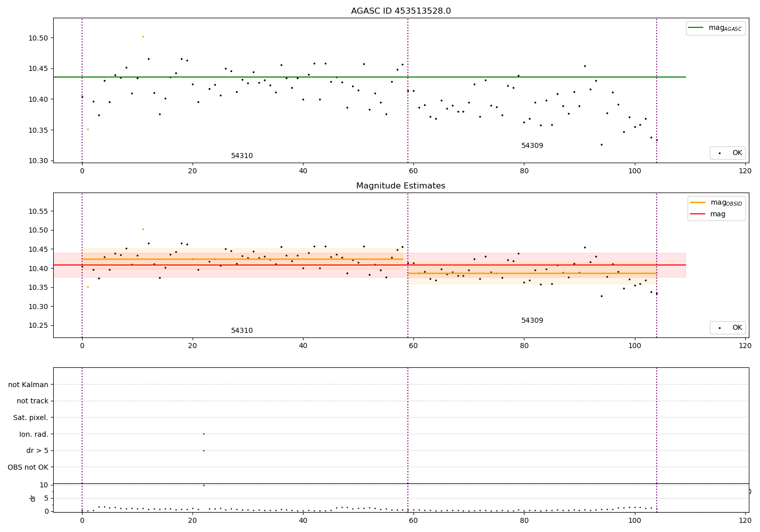This screenshot has height=532, width=760.
Task: Click the orange outlier point above 10.50 in top plot
Action: point(143,36)
